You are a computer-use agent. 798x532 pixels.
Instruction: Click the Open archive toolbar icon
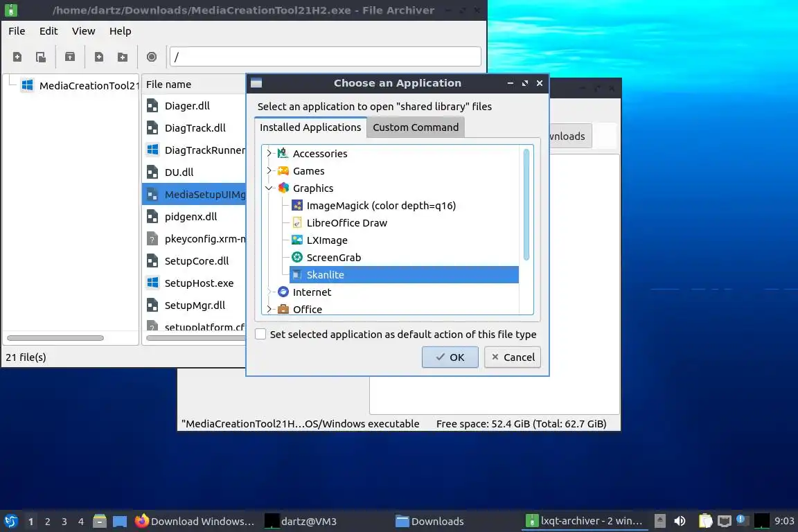pyautogui.click(x=41, y=57)
